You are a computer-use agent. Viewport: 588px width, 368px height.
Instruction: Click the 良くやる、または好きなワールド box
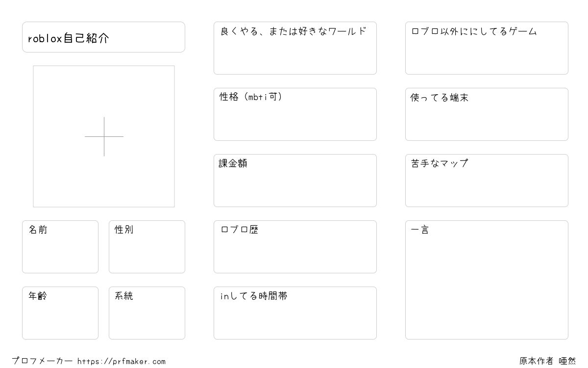tap(295, 48)
